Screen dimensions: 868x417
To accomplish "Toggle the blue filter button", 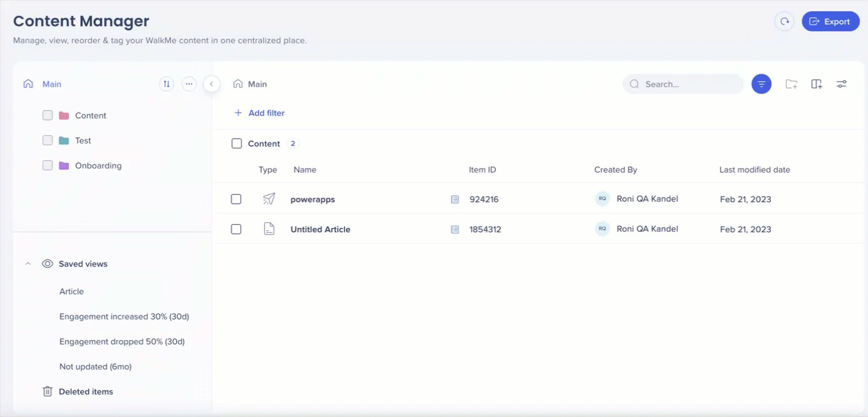I will [762, 84].
